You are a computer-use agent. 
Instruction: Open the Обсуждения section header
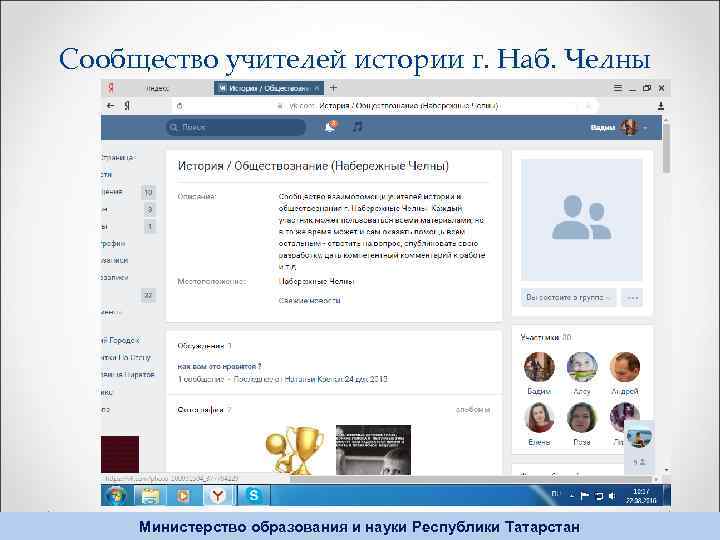204,346
